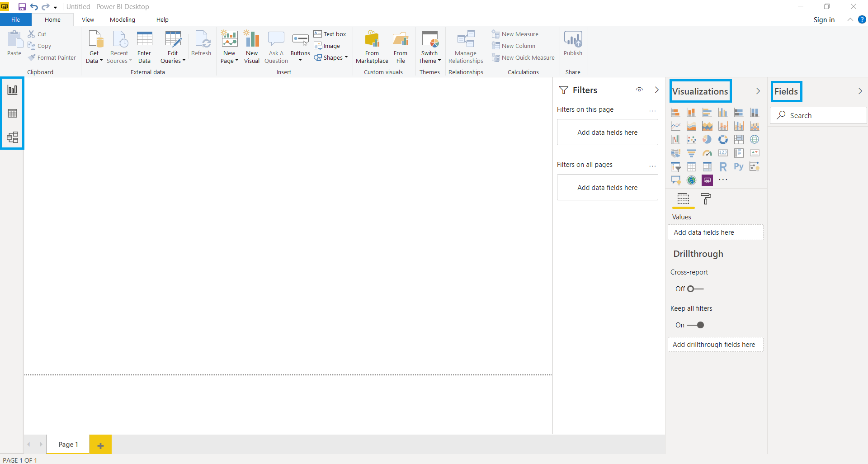Import more custom visuals via ellipsis
This screenshot has height=464, width=868.
point(723,180)
